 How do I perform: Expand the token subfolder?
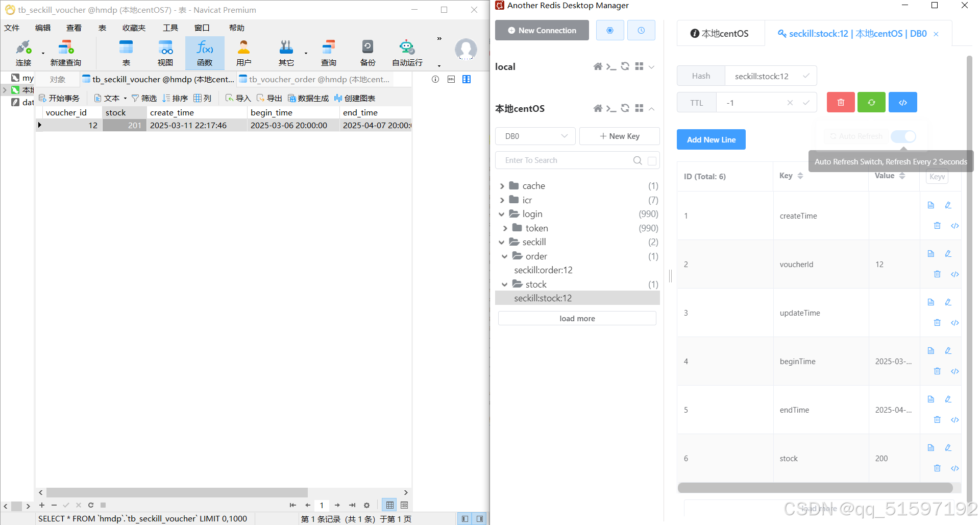click(505, 228)
